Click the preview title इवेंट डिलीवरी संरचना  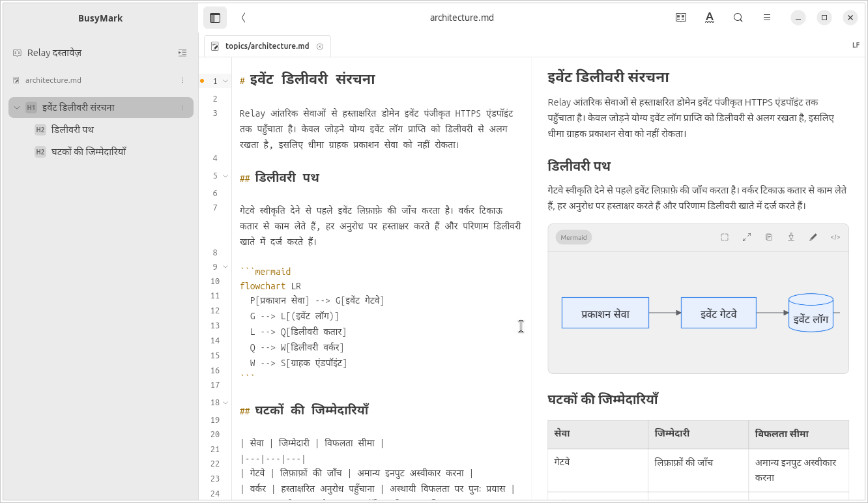pos(609,77)
